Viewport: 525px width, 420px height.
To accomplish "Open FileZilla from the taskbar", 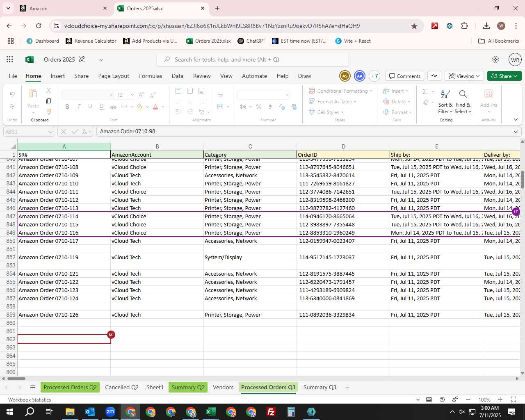I will 271,412.
